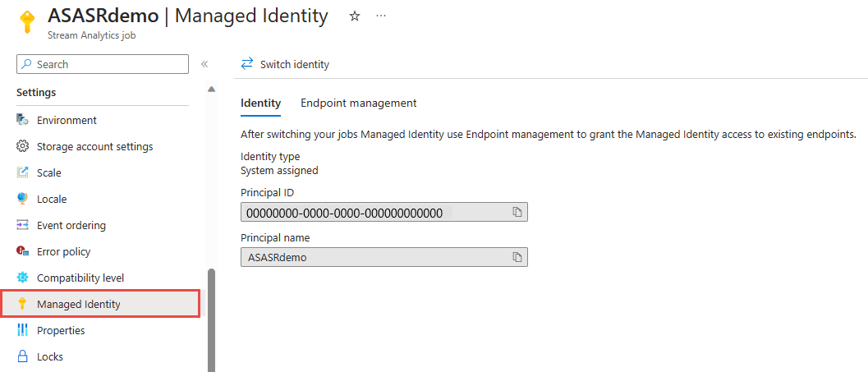Collapse the sidebar with double chevron
The image size is (868, 372).
204,64
